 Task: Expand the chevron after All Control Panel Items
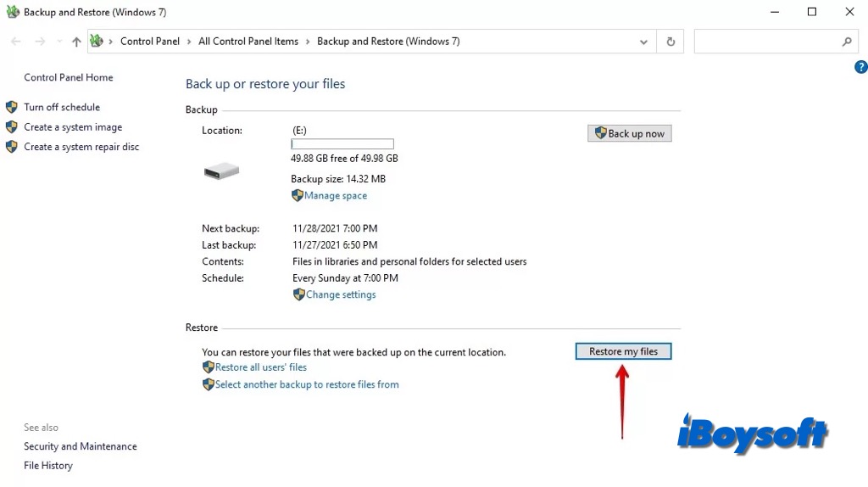(x=308, y=42)
